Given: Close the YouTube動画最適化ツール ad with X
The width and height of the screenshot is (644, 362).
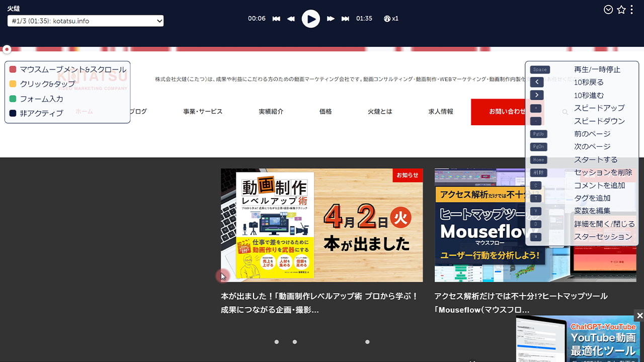Looking at the screenshot, I should pos(639,315).
